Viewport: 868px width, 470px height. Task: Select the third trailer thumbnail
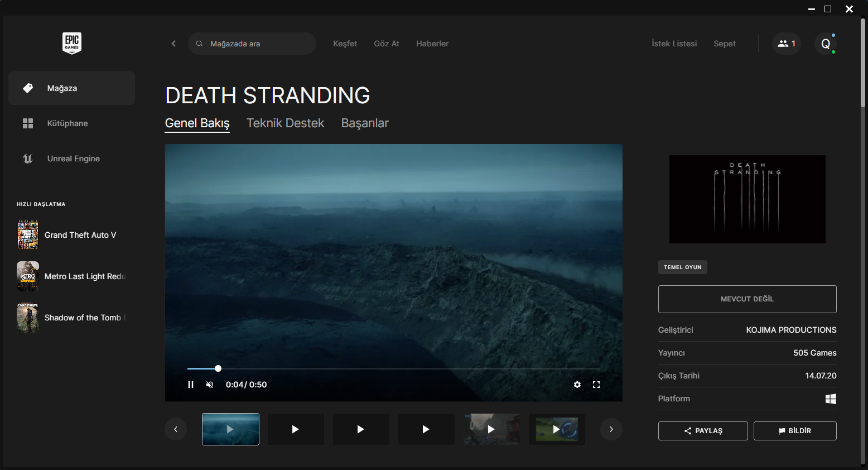click(x=361, y=429)
